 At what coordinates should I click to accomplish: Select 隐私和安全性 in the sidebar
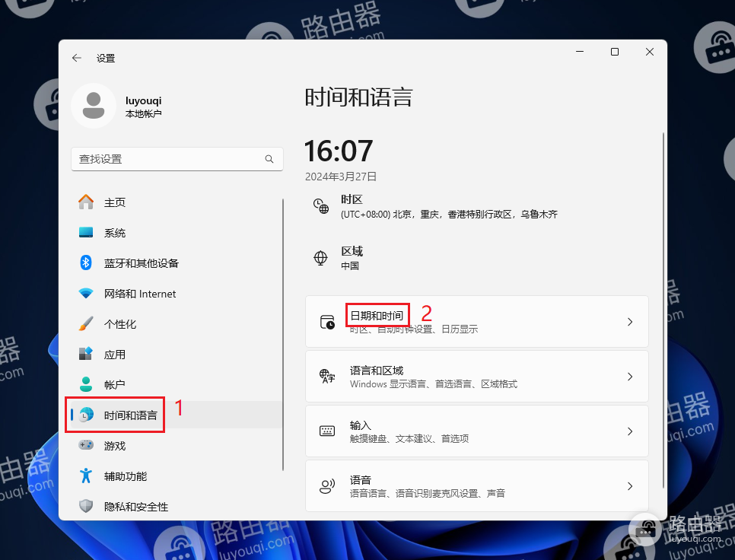tap(176, 507)
